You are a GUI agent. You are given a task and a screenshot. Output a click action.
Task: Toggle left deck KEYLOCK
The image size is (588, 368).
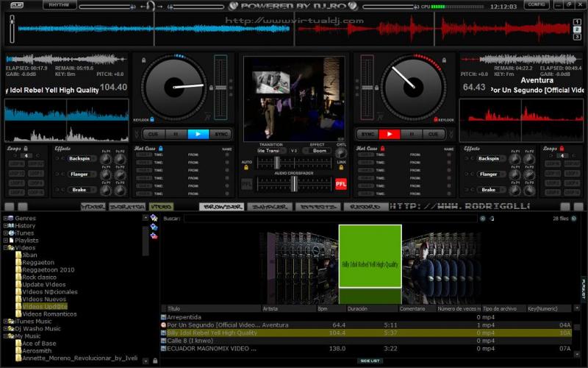pos(152,119)
